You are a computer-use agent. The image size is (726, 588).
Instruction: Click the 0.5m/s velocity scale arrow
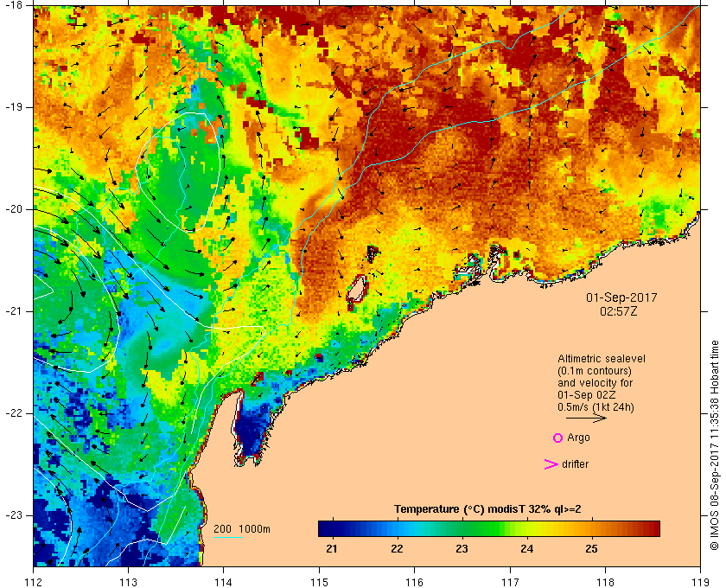pos(586,419)
